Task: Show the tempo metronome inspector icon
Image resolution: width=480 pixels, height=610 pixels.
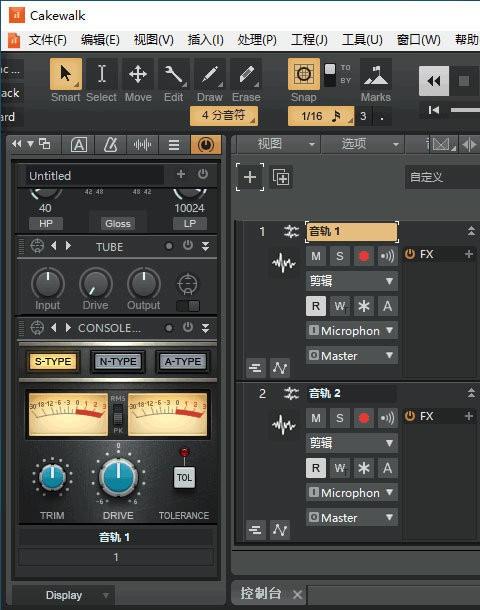Action: coord(110,145)
